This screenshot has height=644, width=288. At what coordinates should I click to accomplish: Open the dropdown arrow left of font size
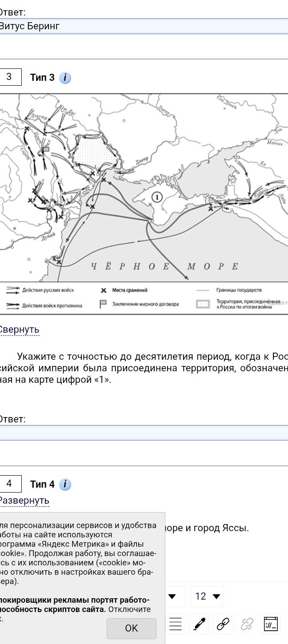tap(172, 596)
